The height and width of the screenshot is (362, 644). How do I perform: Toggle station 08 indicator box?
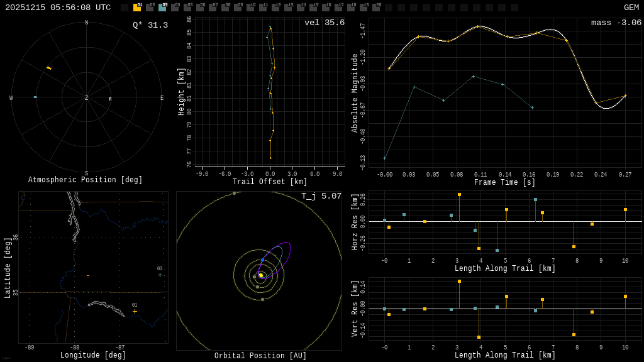pos(225,7)
